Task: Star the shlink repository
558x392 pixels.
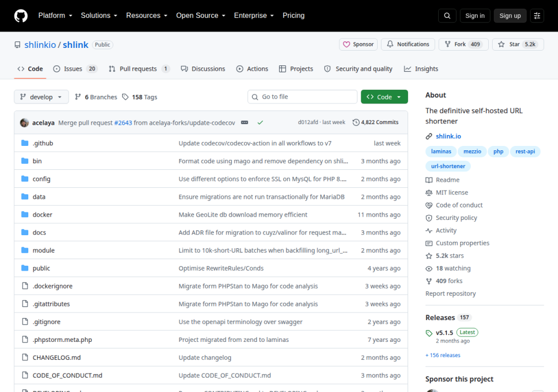Action: [518, 45]
